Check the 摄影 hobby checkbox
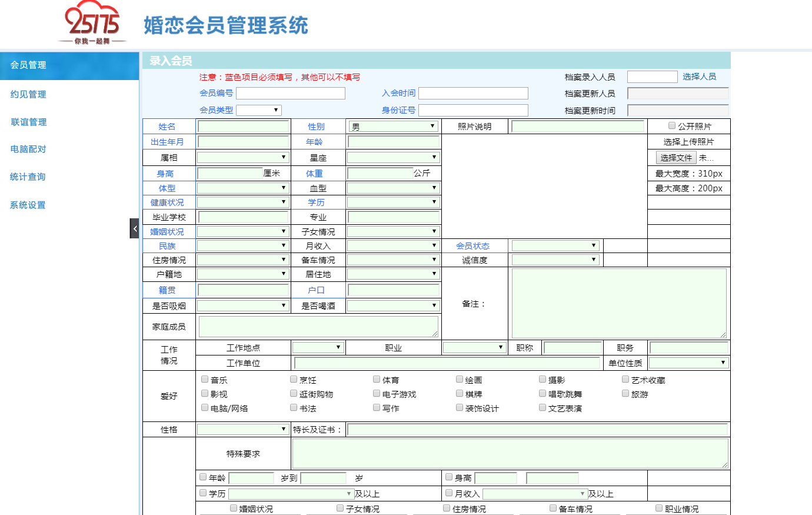 pyautogui.click(x=542, y=379)
